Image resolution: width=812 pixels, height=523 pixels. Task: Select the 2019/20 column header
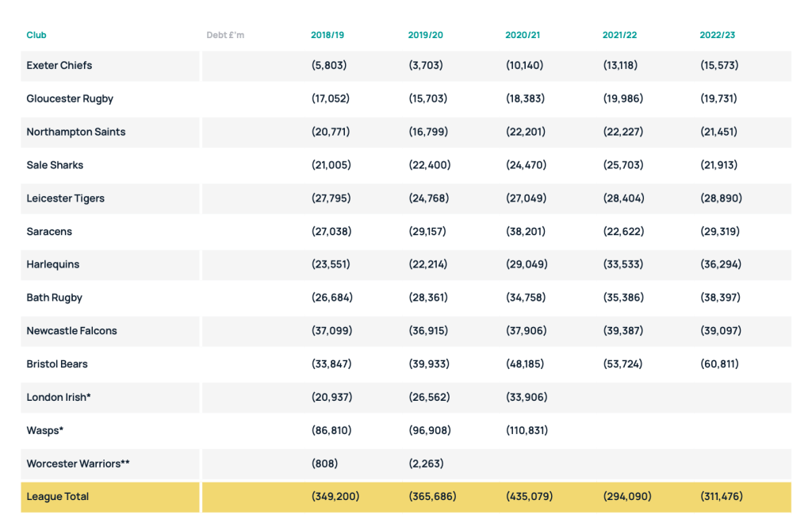(x=425, y=35)
